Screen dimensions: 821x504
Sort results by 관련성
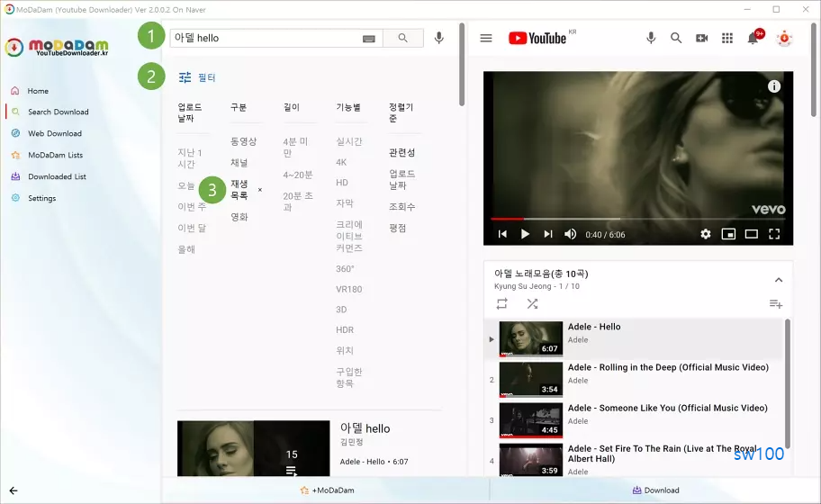[x=401, y=152]
